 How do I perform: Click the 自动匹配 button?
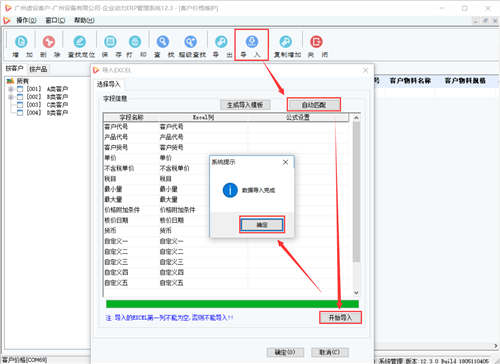coord(314,105)
